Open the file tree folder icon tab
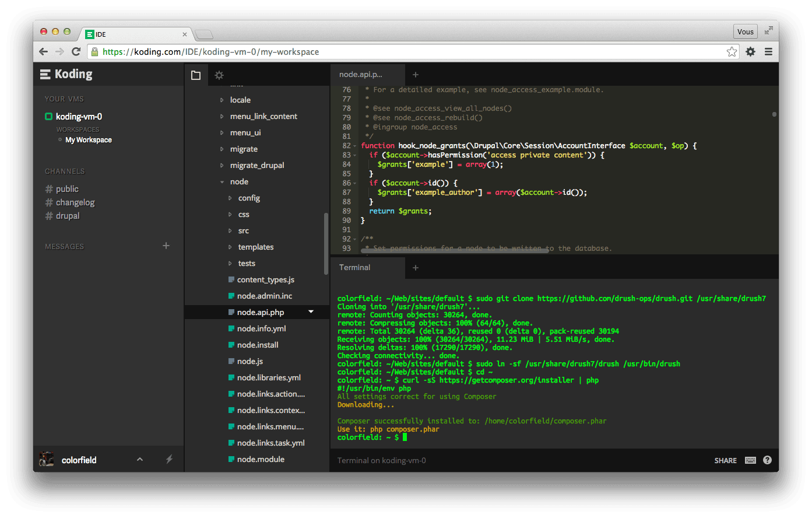 196,75
